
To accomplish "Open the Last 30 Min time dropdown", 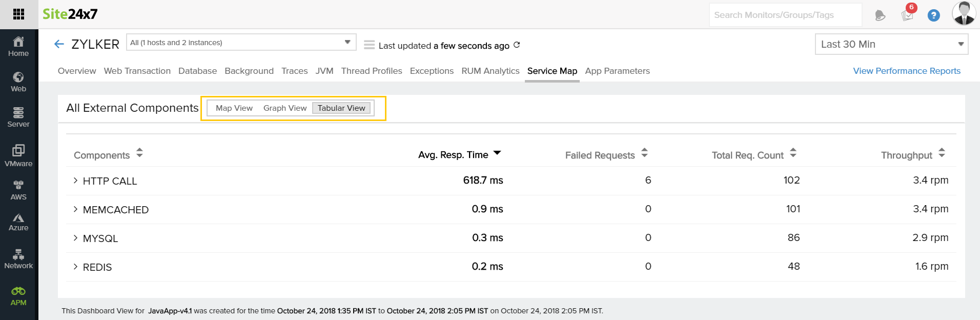I will click(891, 44).
